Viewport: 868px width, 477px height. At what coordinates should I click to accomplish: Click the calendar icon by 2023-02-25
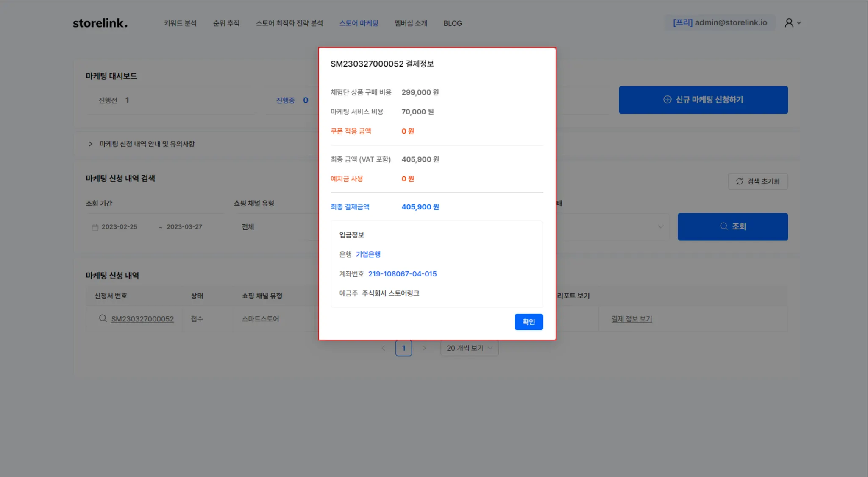coord(95,227)
